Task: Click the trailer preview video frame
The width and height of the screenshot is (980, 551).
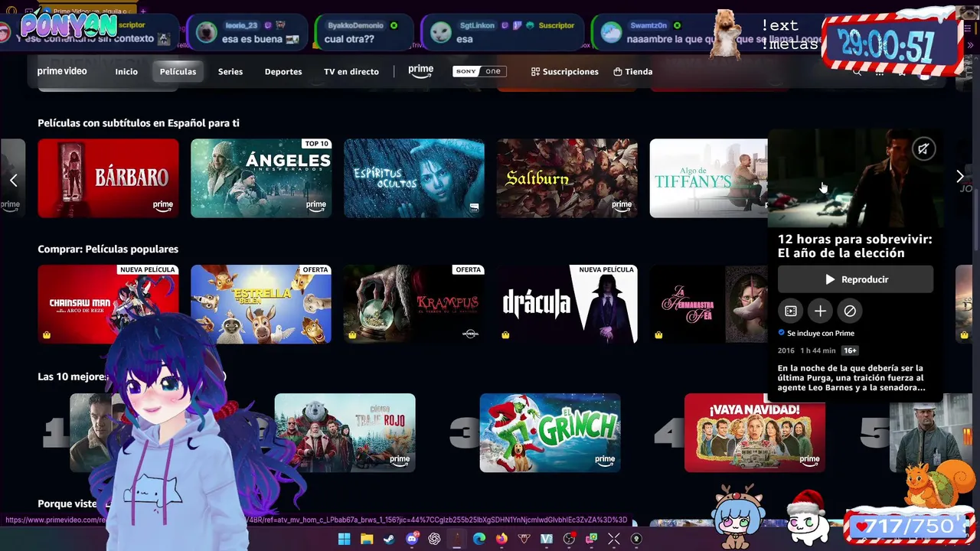Action: 855,178
